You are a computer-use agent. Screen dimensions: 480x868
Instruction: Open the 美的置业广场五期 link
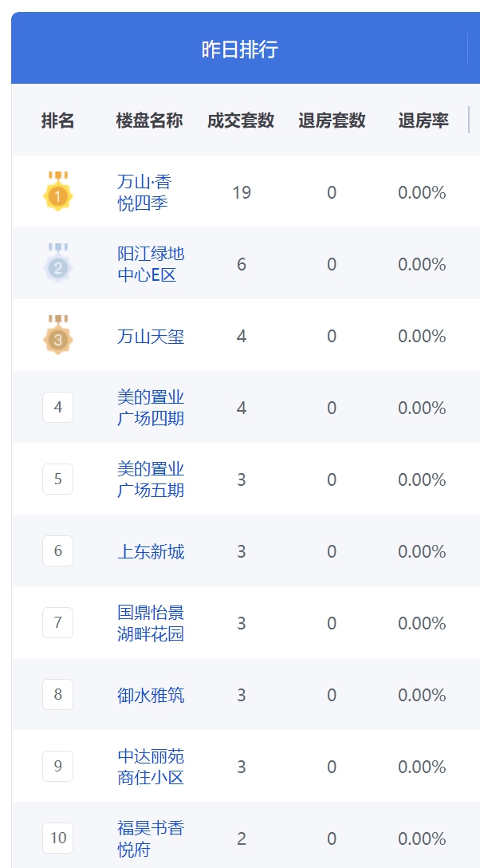pos(151,479)
